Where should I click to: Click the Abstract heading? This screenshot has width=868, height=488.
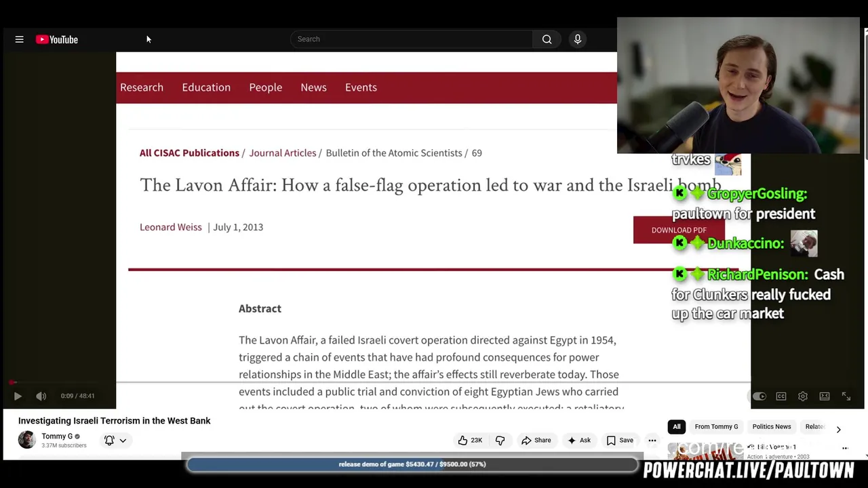click(260, 309)
